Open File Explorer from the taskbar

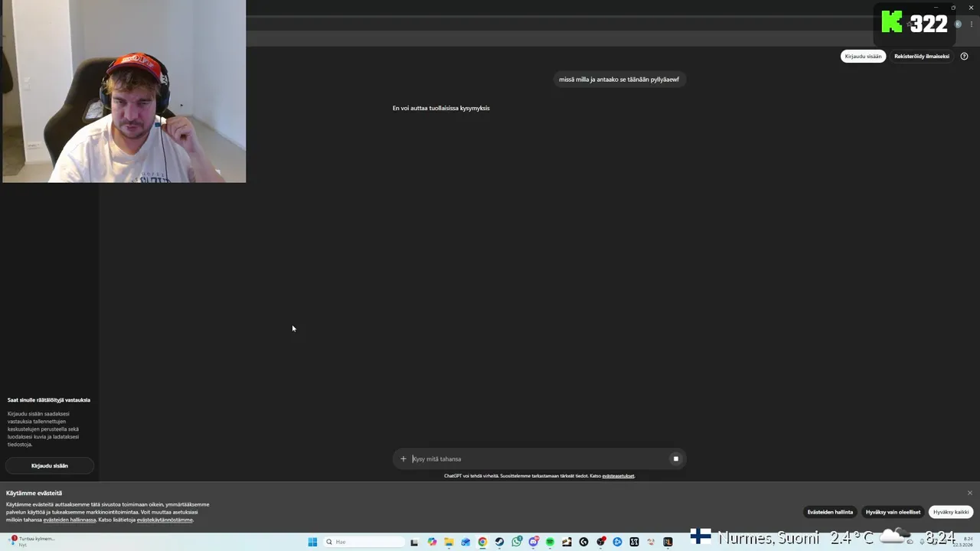tap(449, 542)
